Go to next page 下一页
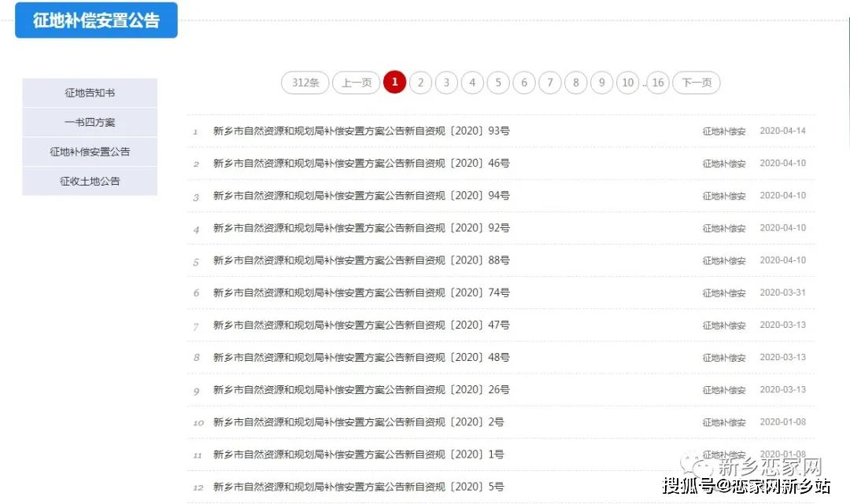850x504 pixels. (697, 83)
